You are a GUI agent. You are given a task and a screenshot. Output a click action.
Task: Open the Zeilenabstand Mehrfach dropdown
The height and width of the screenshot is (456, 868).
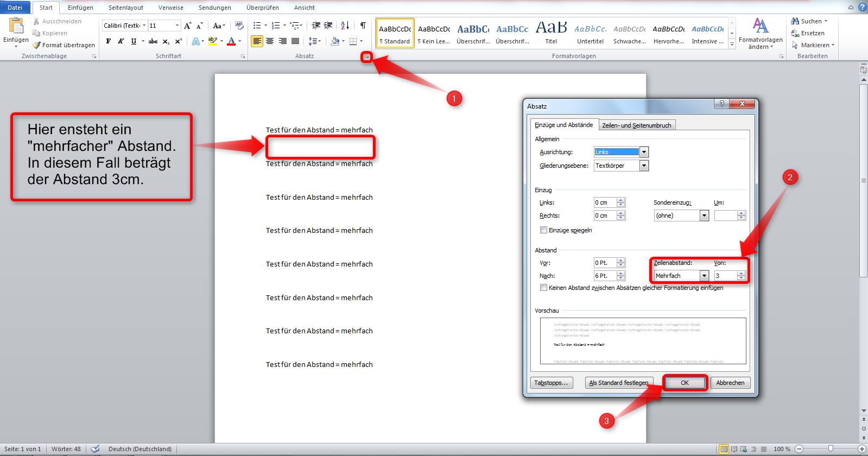click(704, 276)
